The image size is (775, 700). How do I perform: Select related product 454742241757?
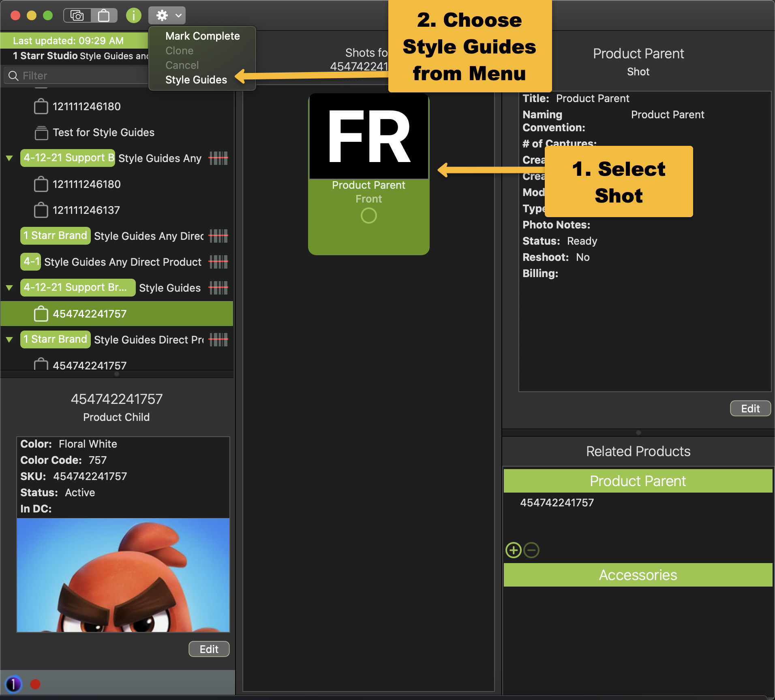click(557, 503)
